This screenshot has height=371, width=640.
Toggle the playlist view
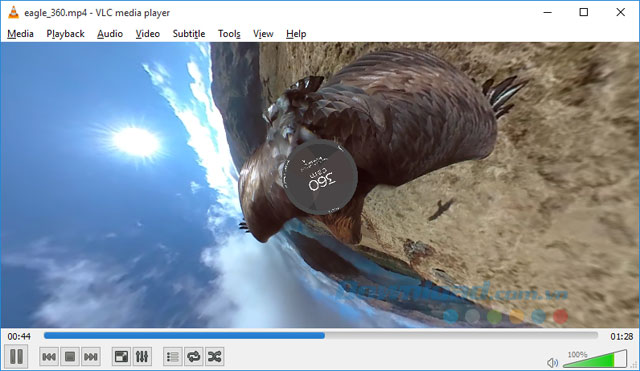click(173, 357)
